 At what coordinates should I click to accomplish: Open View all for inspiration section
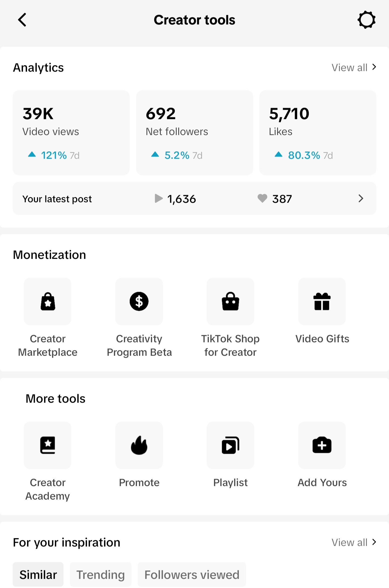click(354, 542)
